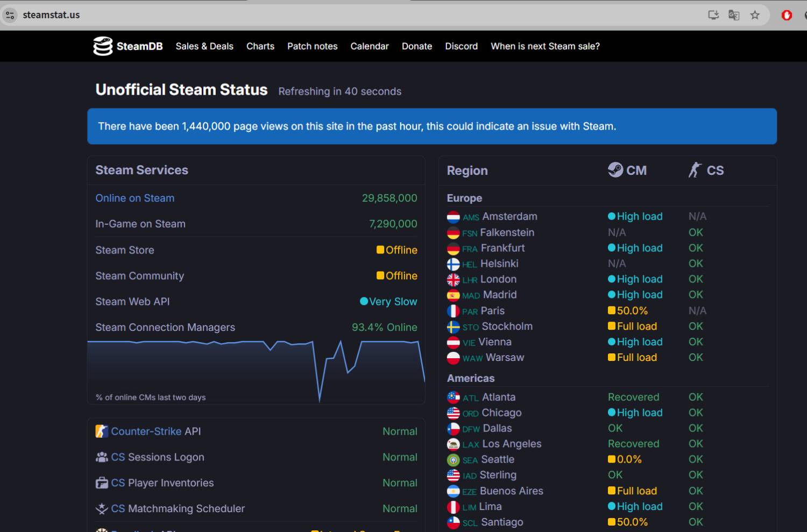Click the site information icon
This screenshot has width=807, height=532.
coord(10,15)
